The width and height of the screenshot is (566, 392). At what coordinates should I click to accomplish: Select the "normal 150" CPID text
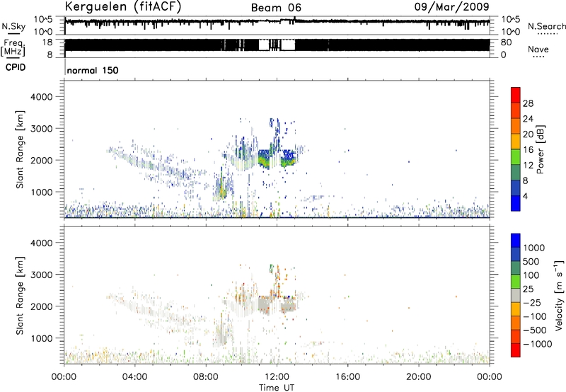93,70
